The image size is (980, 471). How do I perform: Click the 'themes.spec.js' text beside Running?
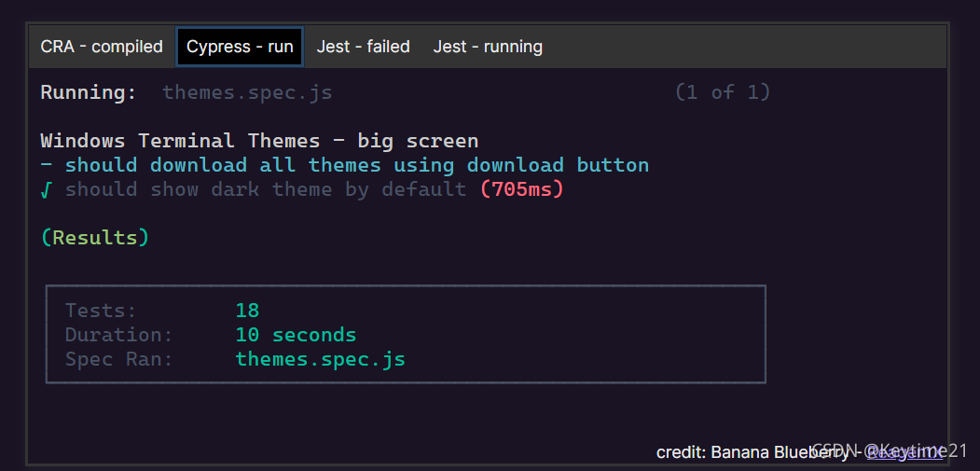[x=247, y=93]
